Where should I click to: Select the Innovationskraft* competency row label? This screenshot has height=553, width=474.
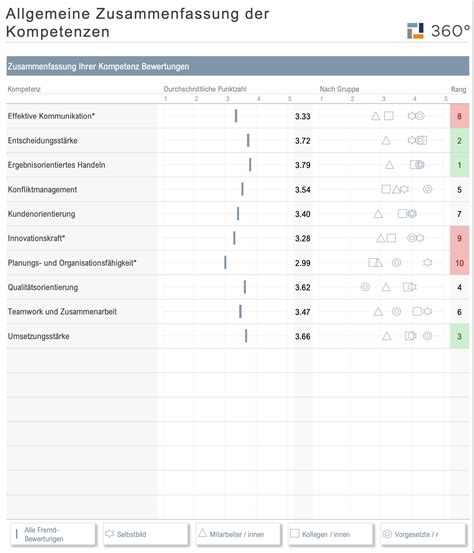point(36,238)
